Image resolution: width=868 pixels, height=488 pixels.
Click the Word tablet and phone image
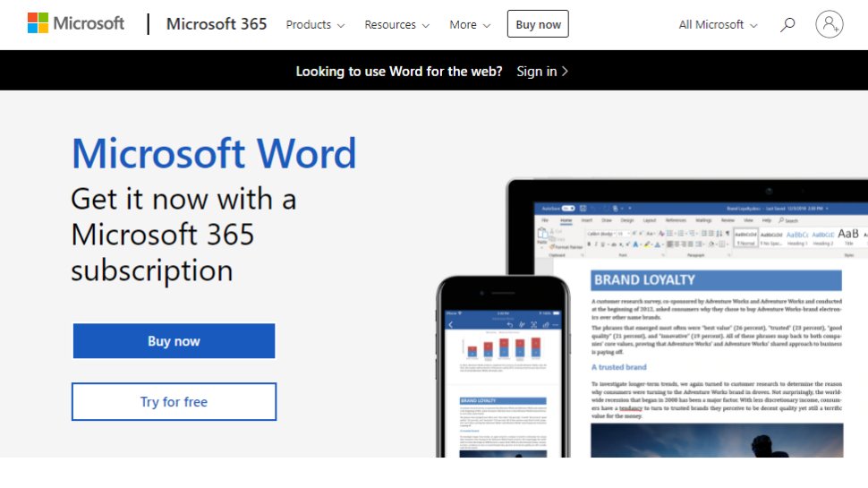coord(651,318)
